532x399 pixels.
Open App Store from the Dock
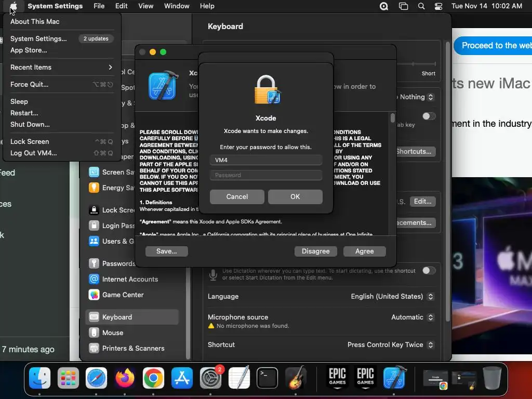click(x=182, y=378)
